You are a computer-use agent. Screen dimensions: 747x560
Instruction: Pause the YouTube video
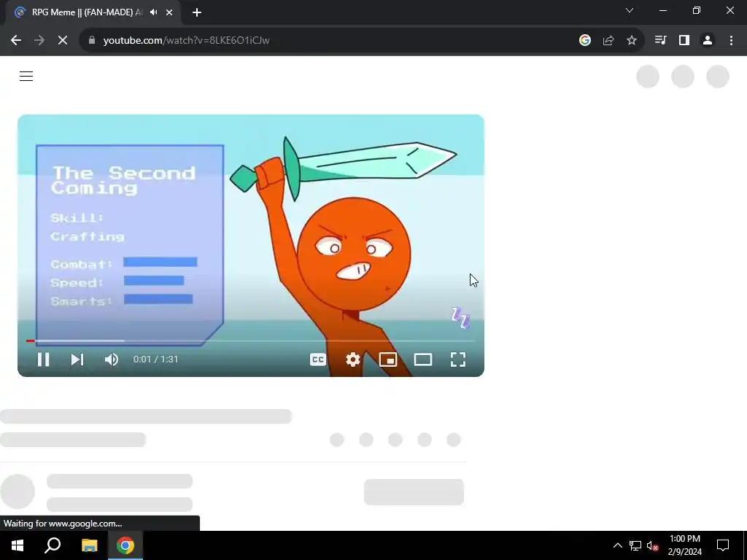[x=43, y=359]
